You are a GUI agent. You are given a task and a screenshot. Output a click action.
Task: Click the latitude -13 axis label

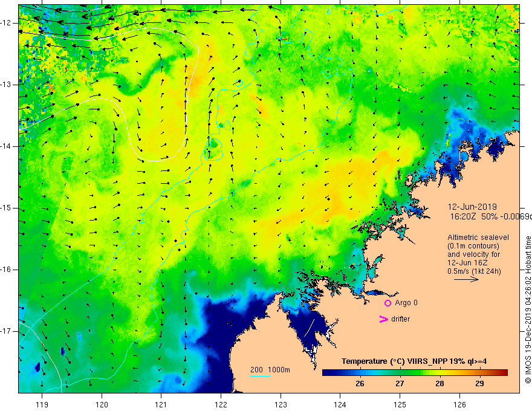[7, 85]
